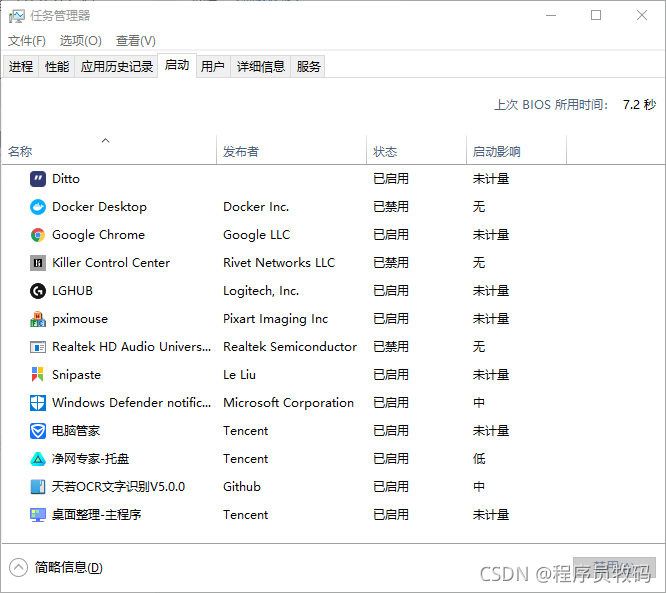Switch to the 用户 tab
The height and width of the screenshot is (593, 666).
tap(213, 66)
